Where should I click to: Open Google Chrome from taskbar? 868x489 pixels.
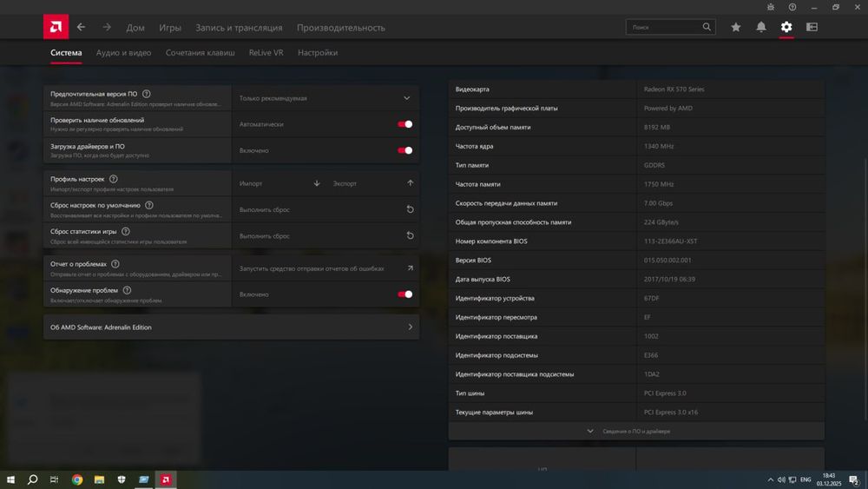click(x=77, y=479)
